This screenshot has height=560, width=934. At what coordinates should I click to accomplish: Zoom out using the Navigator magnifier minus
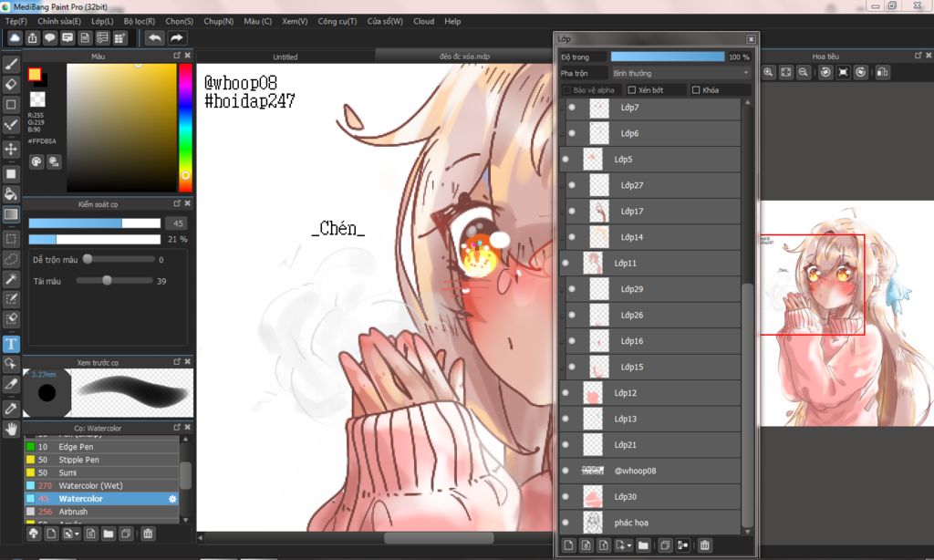point(804,72)
